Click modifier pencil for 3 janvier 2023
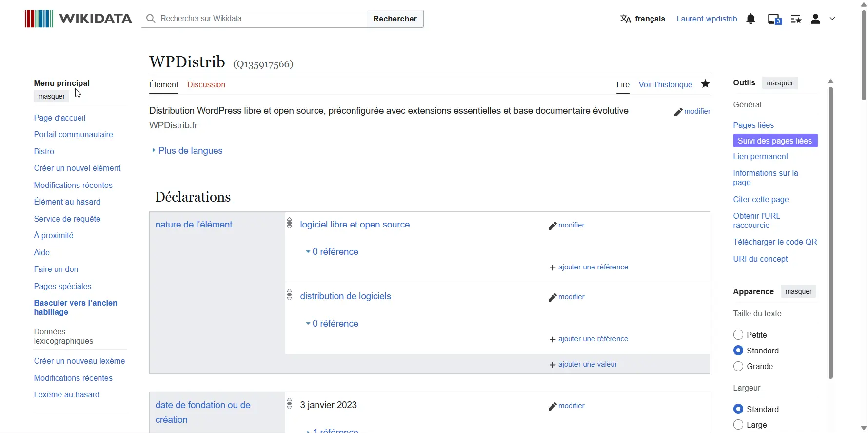 coord(567,406)
